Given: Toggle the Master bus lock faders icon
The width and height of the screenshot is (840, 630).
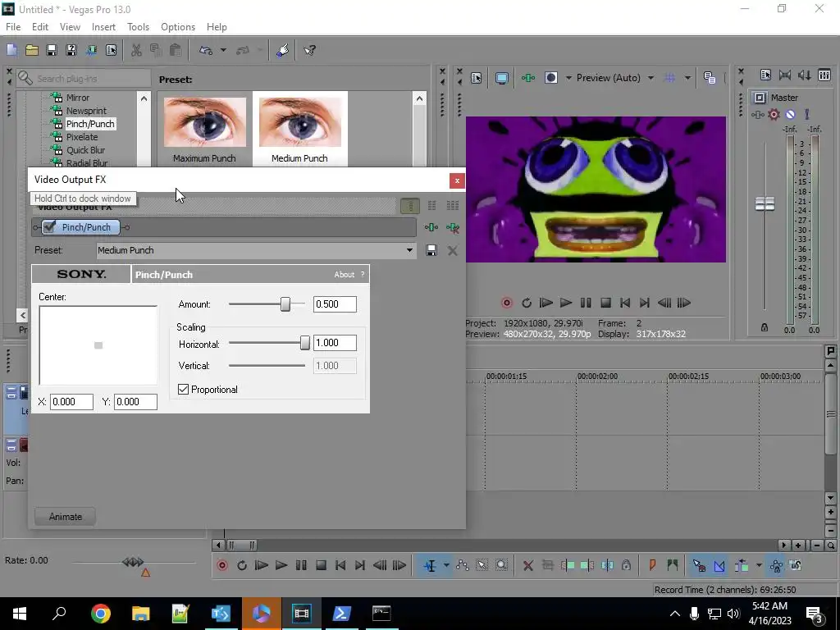Looking at the screenshot, I should [765, 327].
